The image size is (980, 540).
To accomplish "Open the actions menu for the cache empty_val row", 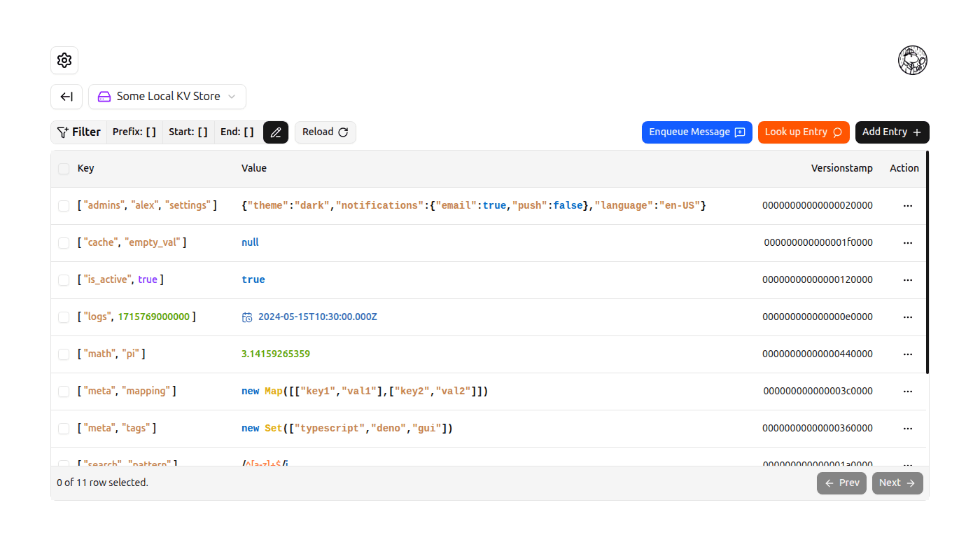I will [908, 242].
